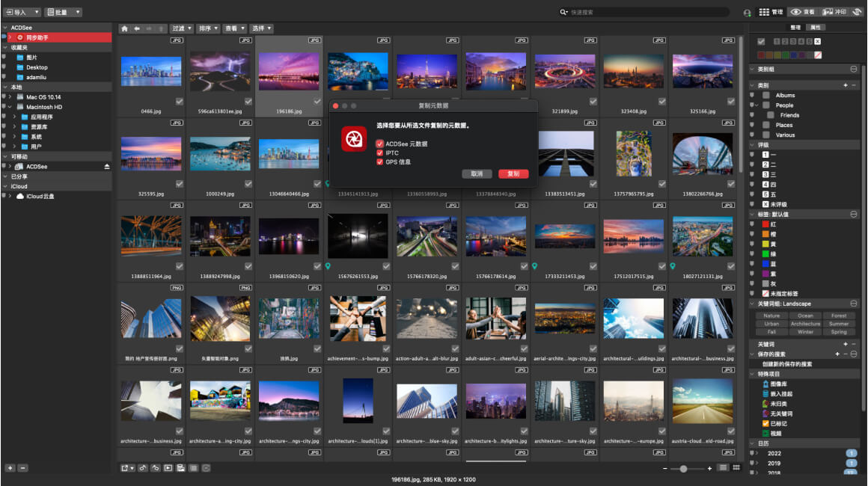Toggle the People category checkbox
Viewport: 868px width, 486px height.
coord(766,105)
